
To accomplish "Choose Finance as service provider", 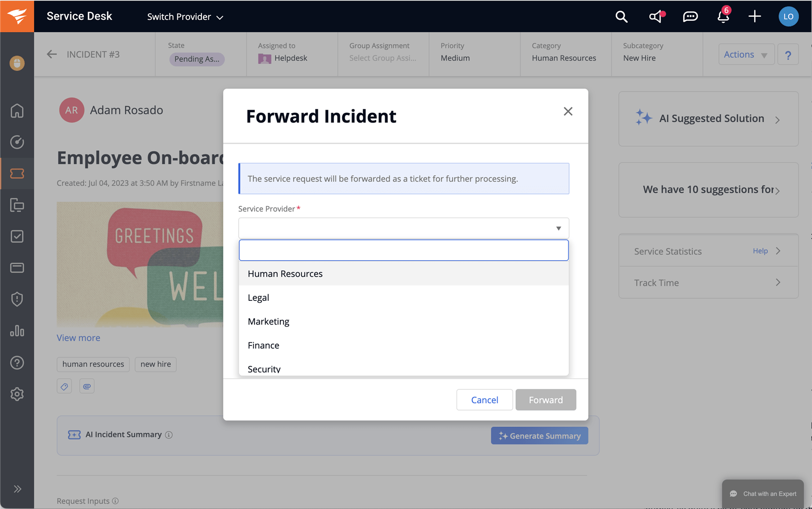I will [263, 345].
